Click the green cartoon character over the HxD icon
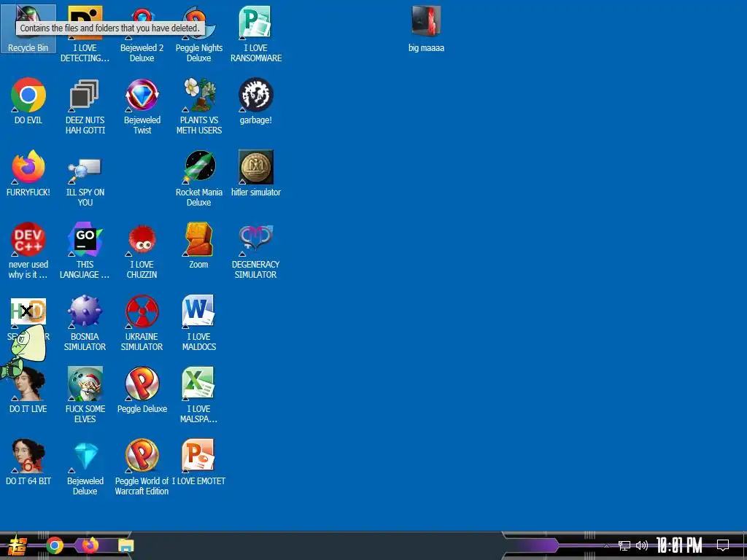Viewport: 747px width, 560px height. 24,351
